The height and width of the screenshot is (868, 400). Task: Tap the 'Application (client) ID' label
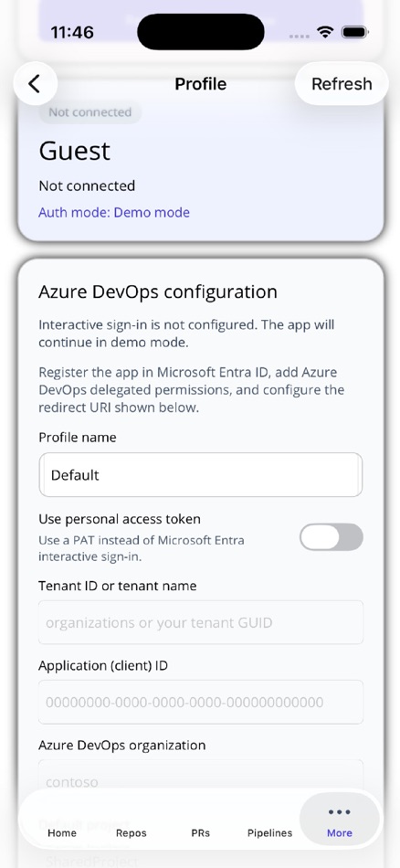click(103, 666)
